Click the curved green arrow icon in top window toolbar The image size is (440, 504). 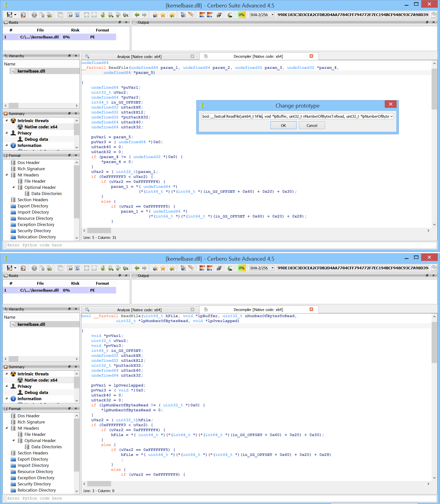[230, 15]
